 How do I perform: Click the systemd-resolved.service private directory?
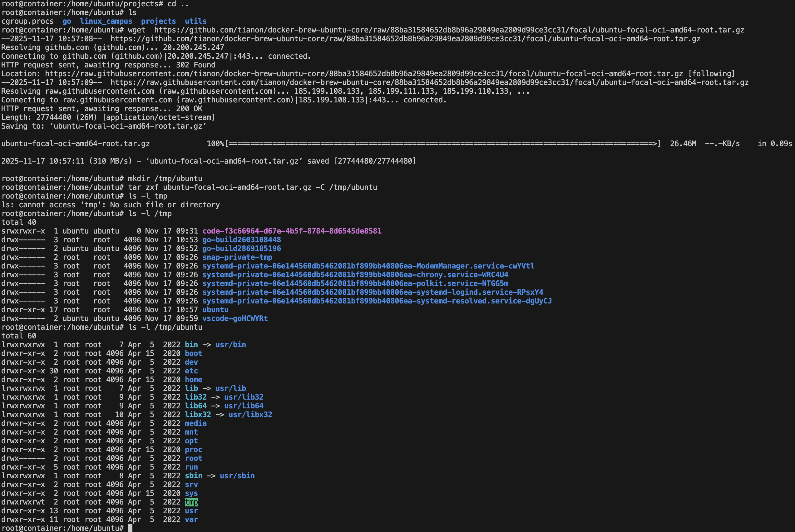point(377,301)
